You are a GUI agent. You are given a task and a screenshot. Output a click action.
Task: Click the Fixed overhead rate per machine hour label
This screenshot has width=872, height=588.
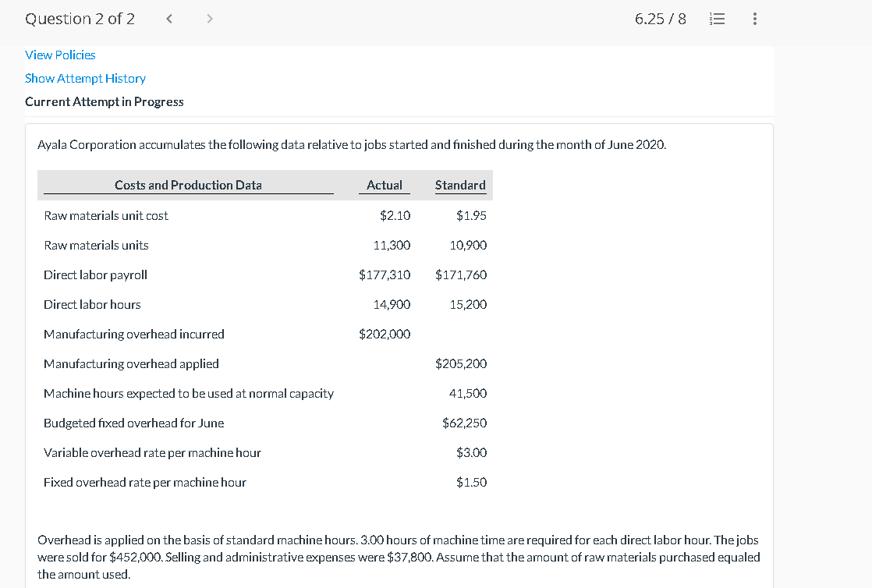144,482
